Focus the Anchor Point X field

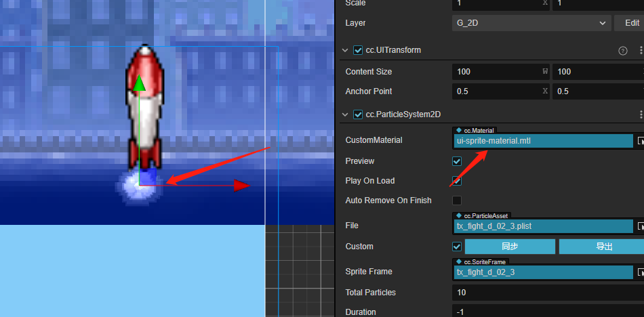pyautogui.click(x=501, y=91)
